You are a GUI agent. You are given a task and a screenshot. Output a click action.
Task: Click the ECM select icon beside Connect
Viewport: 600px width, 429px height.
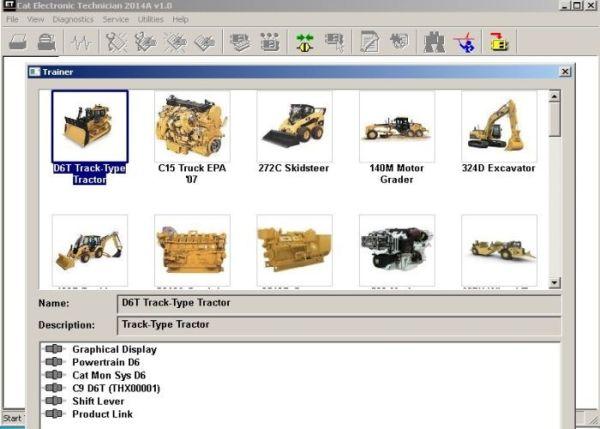[x=334, y=42]
